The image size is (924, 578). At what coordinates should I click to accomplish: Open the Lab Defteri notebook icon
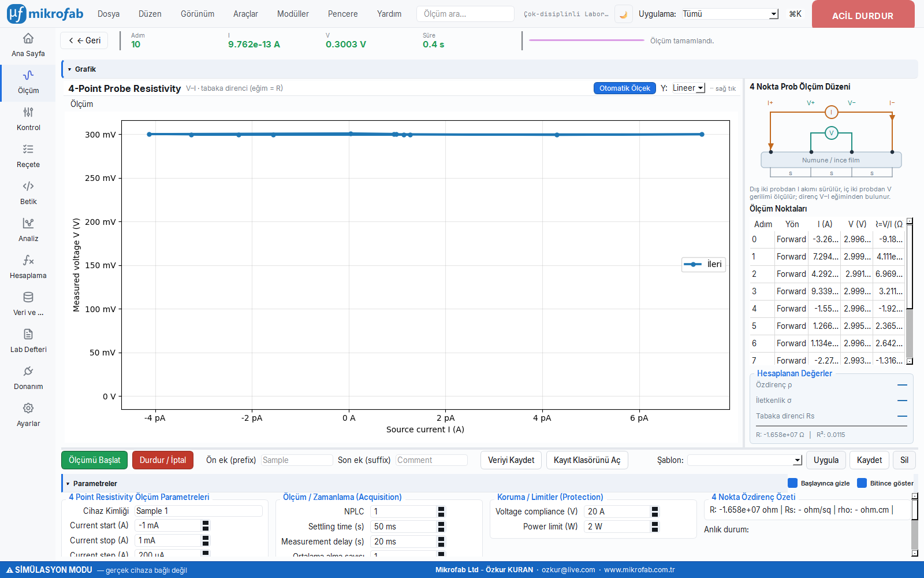(28, 334)
